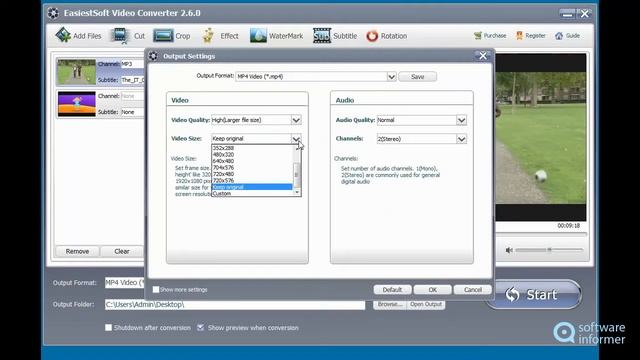Open the Guide home icon

pos(559,36)
